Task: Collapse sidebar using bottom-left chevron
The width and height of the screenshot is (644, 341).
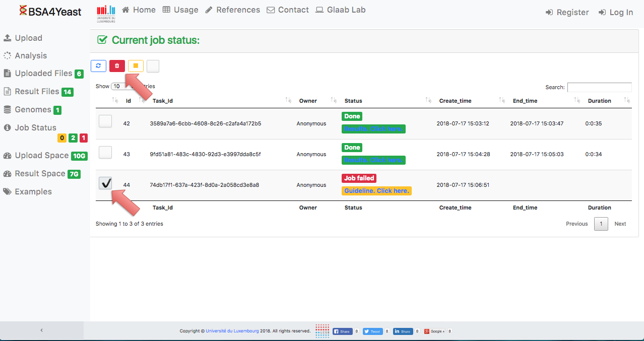Action: pos(41,330)
